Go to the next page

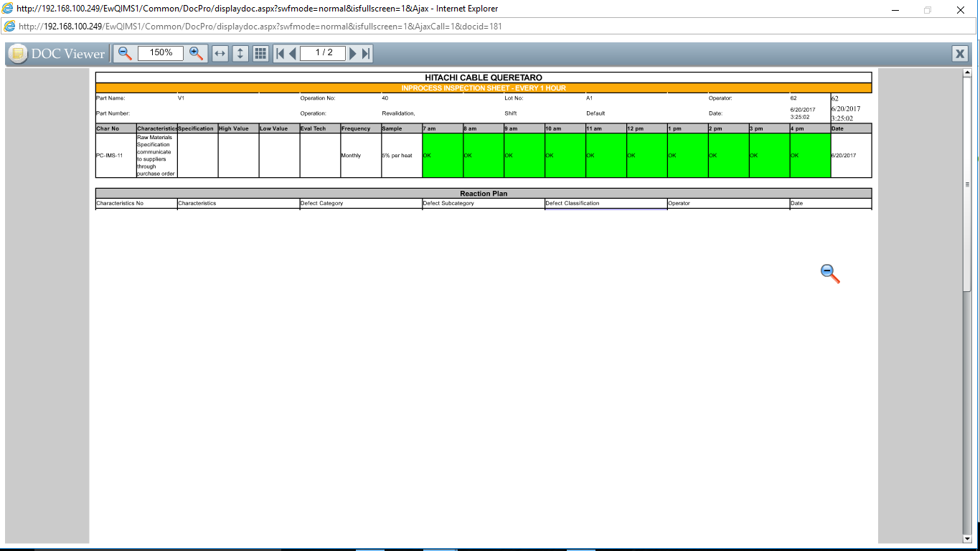click(x=353, y=53)
